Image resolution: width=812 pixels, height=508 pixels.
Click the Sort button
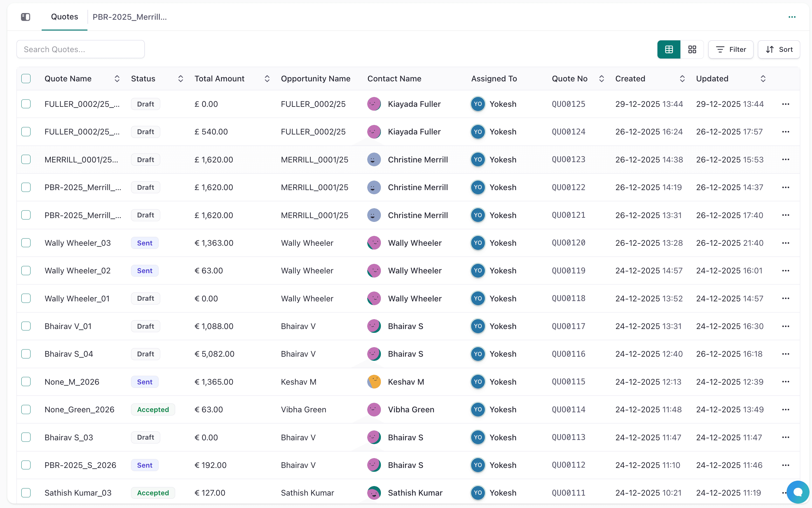click(x=779, y=49)
